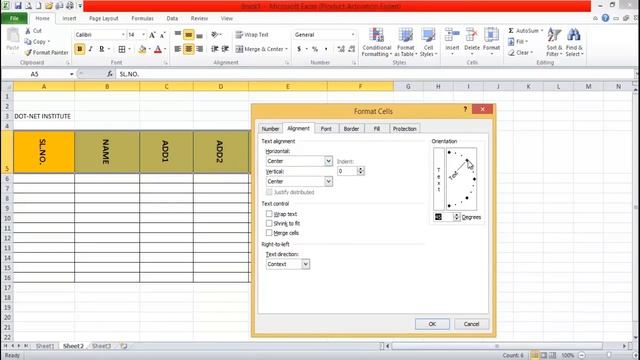
Task: Select cell containing DOT-NET INSTITUTE
Action: coord(44,116)
